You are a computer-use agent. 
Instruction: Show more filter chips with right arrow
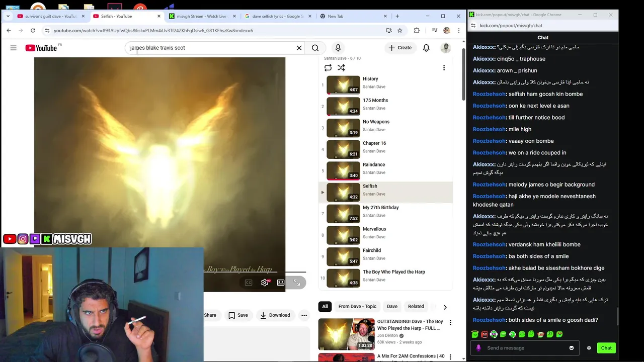445,307
